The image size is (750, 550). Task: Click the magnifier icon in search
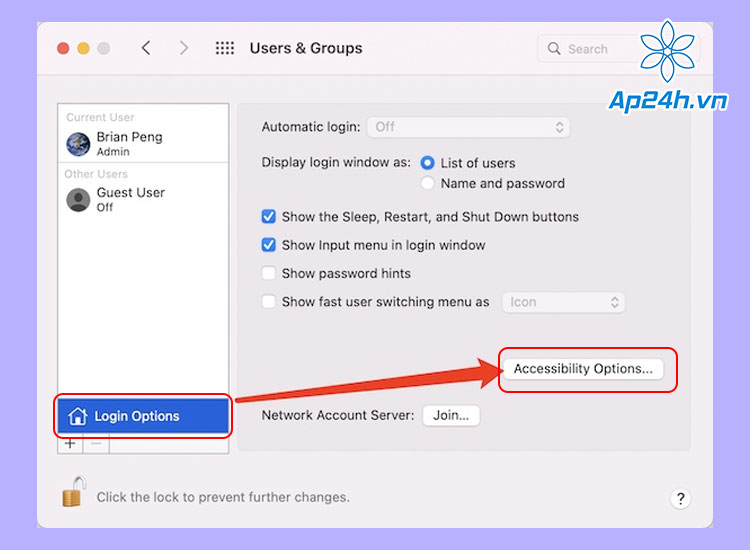pyautogui.click(x=554, y=48)
